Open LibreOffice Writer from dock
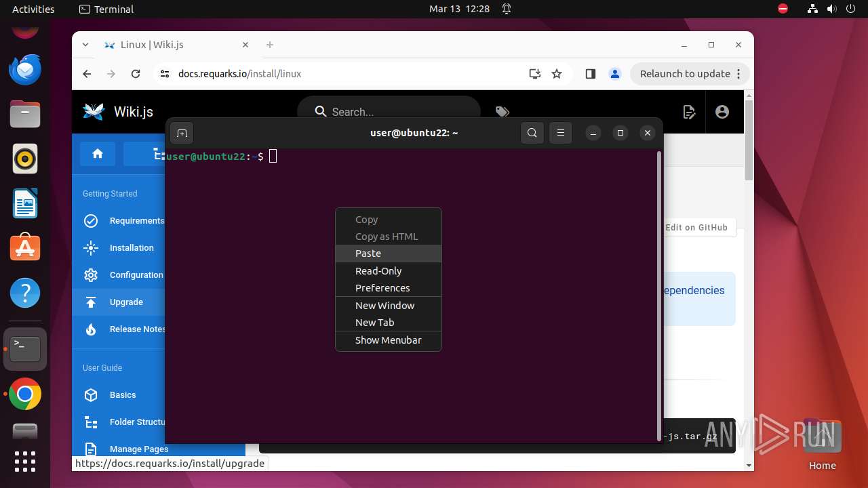The width and height of the screenshot is (868, 488). pyautogui.click(x=25, y=204)
